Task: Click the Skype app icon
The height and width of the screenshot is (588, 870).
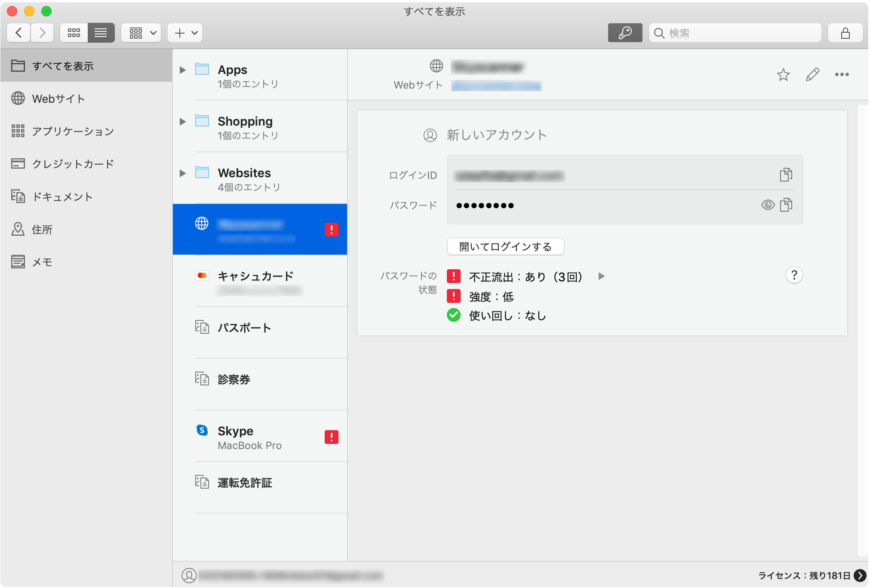Action: [x=202, y=430]
